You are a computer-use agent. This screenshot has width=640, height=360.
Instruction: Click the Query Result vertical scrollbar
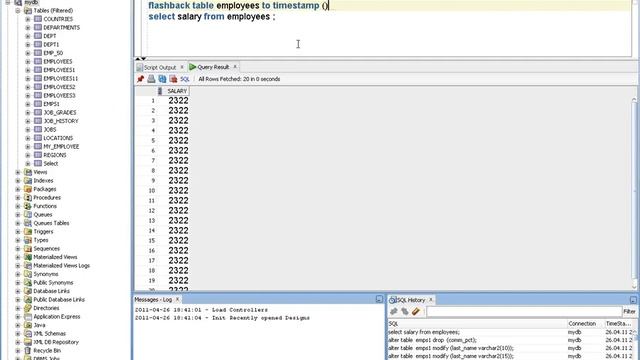634,192
